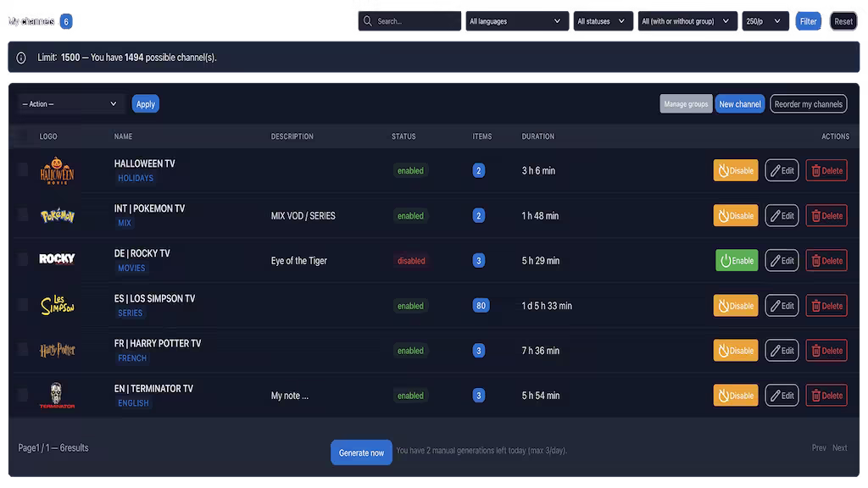Check the box for INT | POKEMON TV
This screenshot has height=488, width=868.
tap(23, 215)
